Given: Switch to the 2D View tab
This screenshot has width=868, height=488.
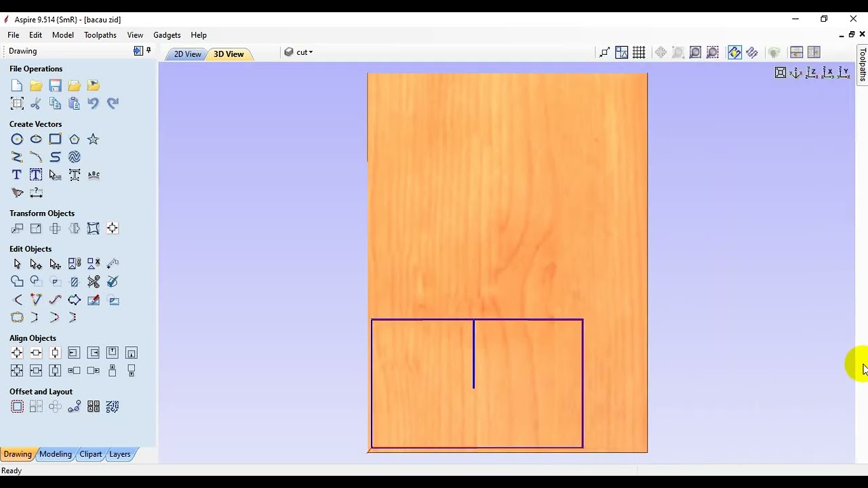Looking at the screenshot, I should pyautogui.click(x=188, y=54).
